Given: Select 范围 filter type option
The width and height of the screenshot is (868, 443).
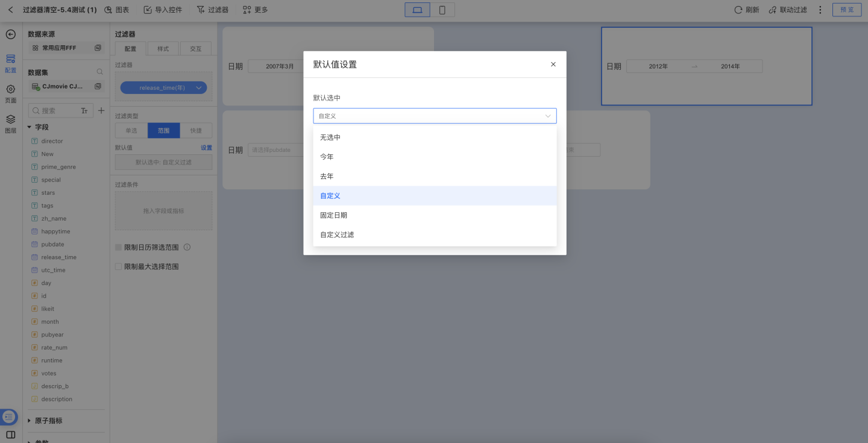Looking at the screenshot, I should coord(163,130).
